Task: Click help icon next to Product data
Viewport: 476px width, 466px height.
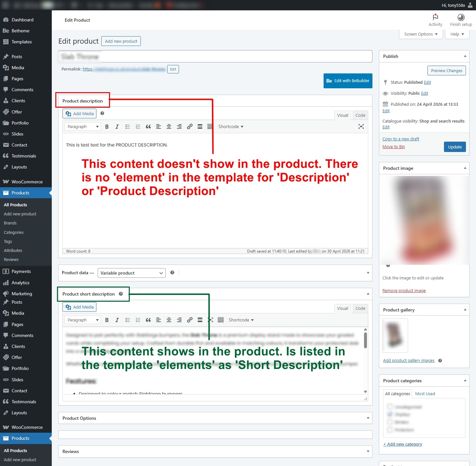Action: pyautogui.click(x=172, y=273)
